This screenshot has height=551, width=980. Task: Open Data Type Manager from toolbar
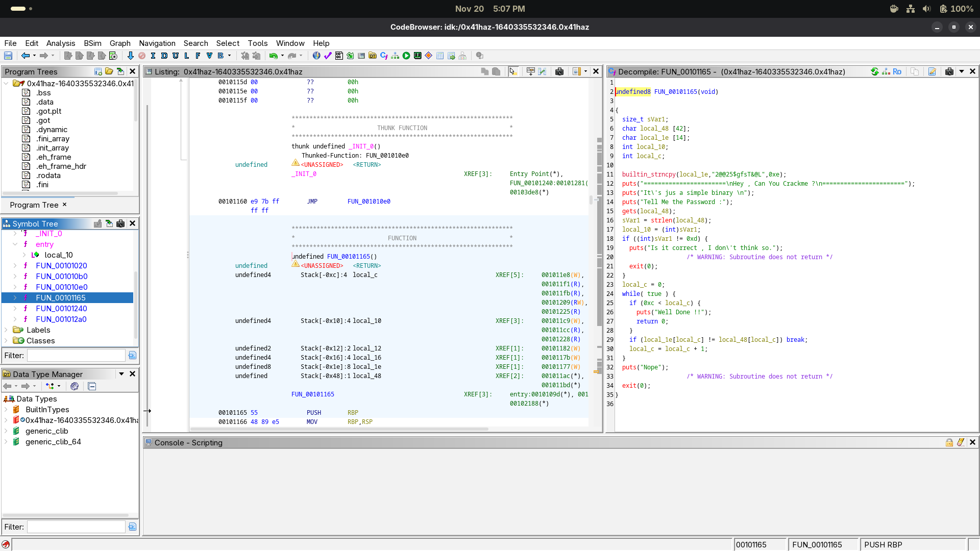(373, 56)
